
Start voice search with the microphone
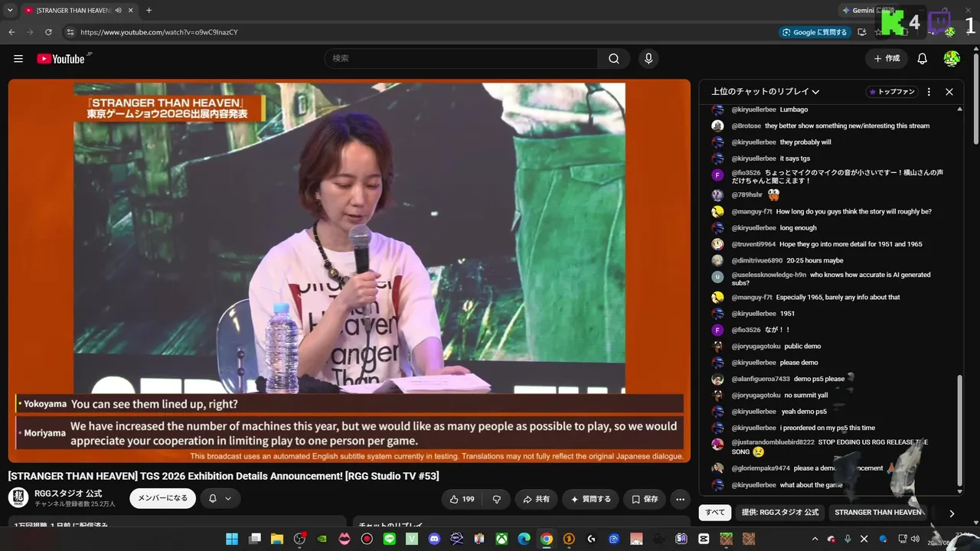(648, 59)
